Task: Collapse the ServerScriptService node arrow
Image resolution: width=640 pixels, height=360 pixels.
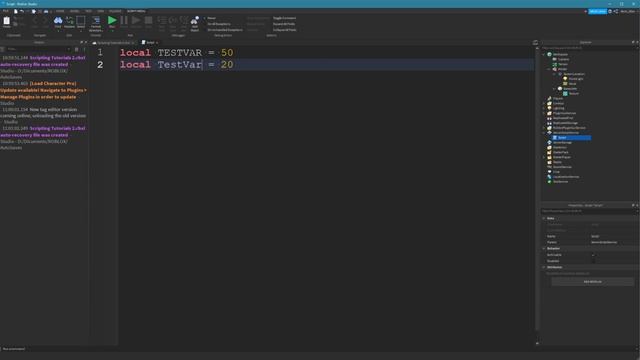Action: pyautogui.click(x=544, y=133)
